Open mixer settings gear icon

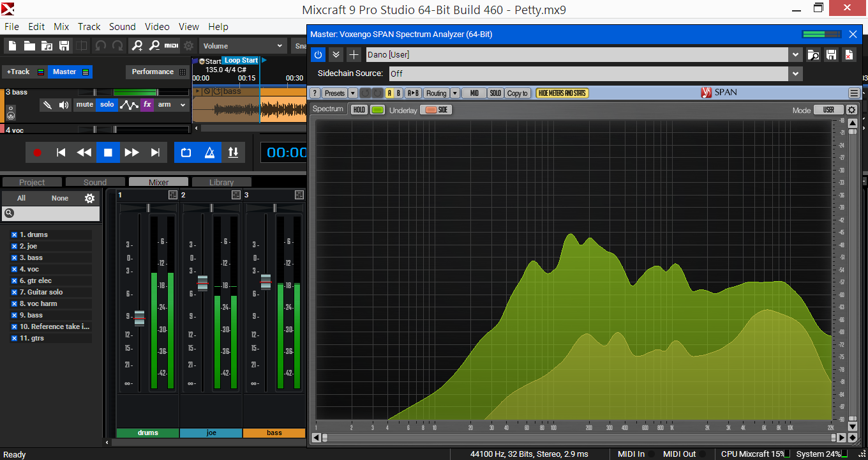pyautogui.click(x=89, y=198)
